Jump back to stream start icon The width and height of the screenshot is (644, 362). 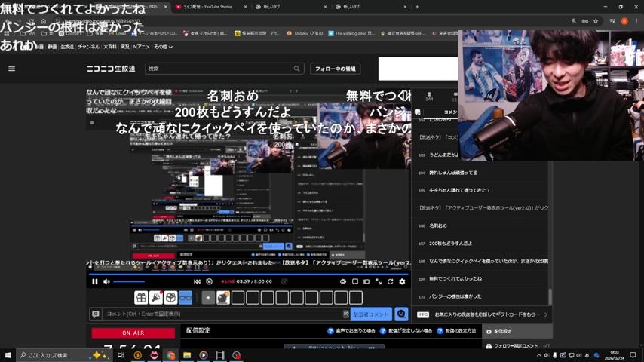[x=197, y=281]
